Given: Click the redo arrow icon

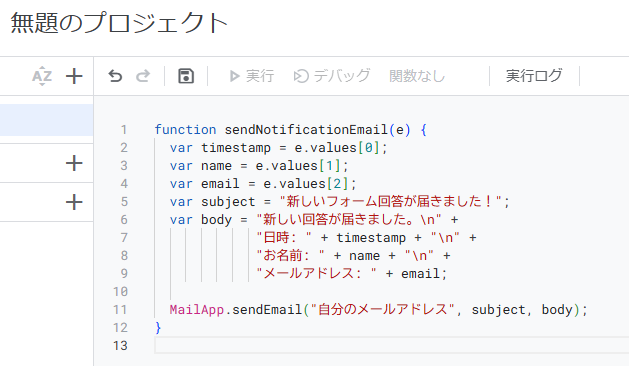Looking at the screenshot, I should pyautogui.click(x=143, y=76).
